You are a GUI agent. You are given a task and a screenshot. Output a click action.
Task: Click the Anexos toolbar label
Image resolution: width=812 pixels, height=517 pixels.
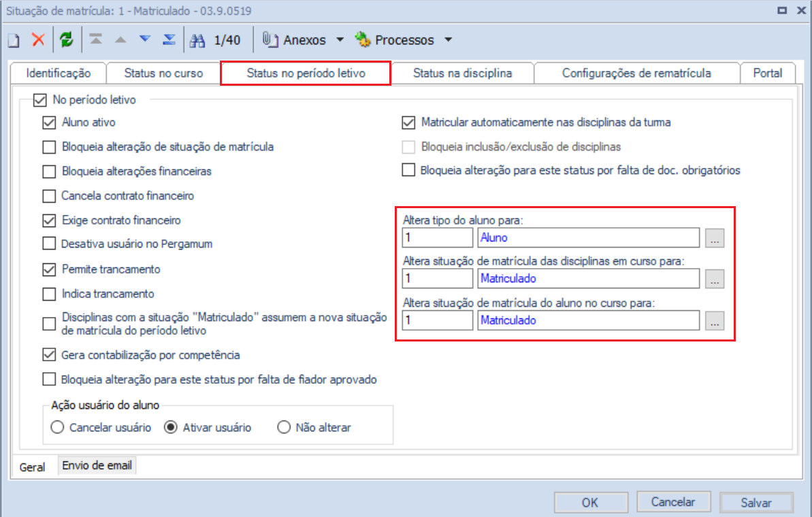304,40
